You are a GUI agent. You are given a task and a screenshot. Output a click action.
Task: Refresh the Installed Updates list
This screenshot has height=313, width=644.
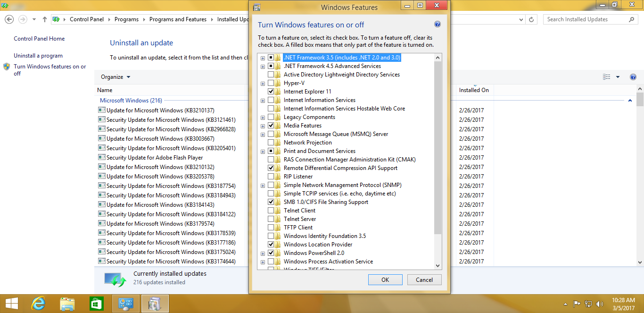[x=531, y=19]
